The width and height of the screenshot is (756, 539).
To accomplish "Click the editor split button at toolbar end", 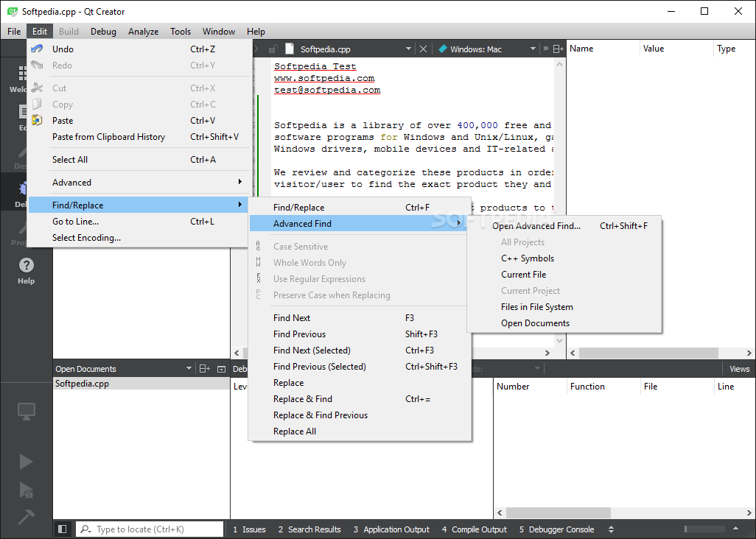I will [558, 49].
